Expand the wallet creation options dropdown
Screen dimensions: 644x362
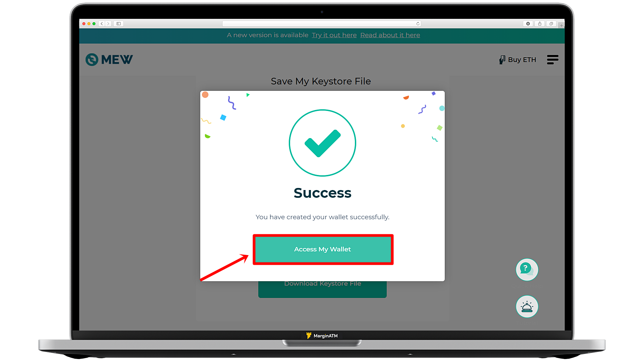pos(553,60)
